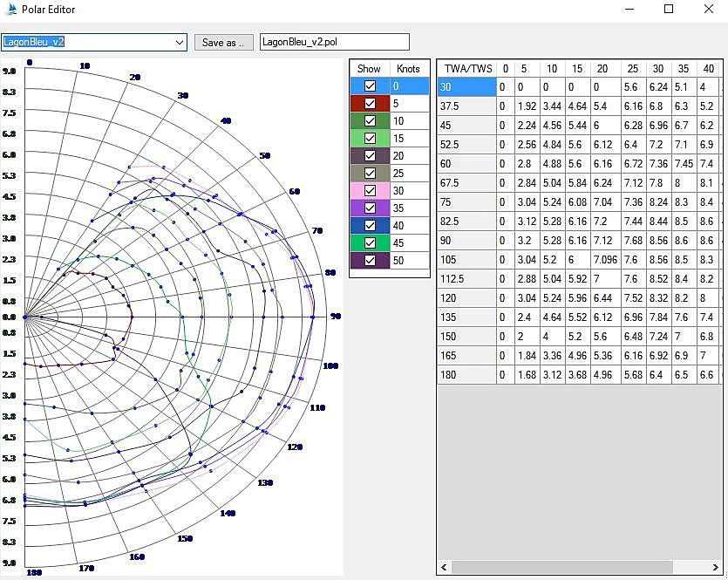The height and width of the screenshot is (580, 728).
Task: Select the TWA 135 row header
Action: point(467,317)
